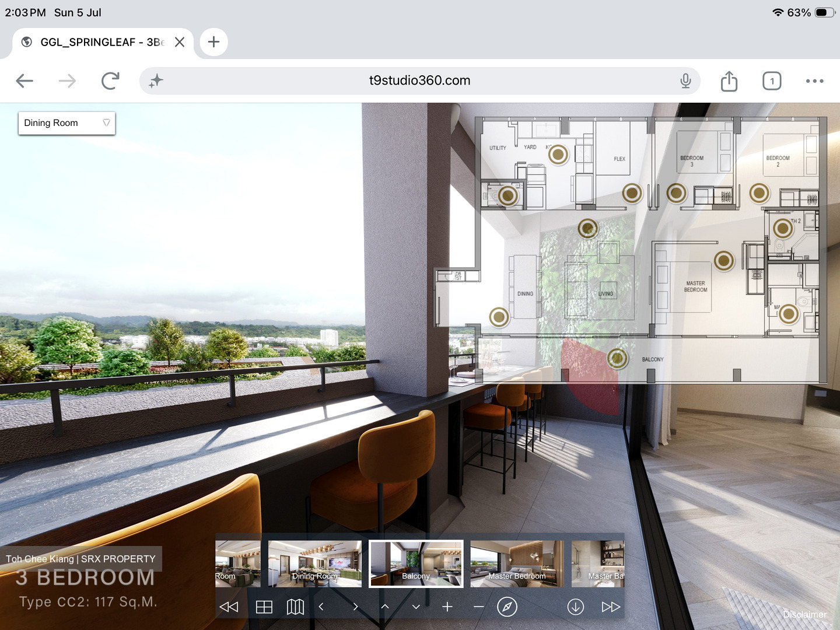The image size is (840, 630).
Task: Pan view right with arrow
Action: coord(355,607)
